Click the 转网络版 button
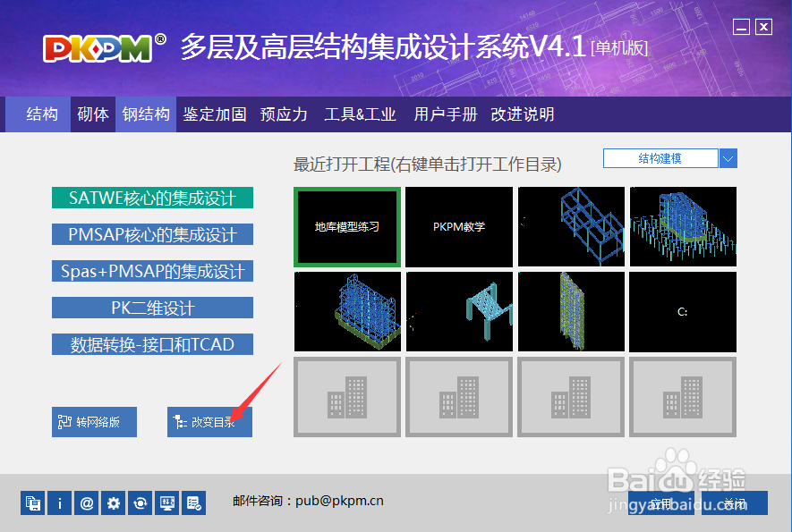The width and height of the screenshot is (792, 532). click(x=94, y=422)
